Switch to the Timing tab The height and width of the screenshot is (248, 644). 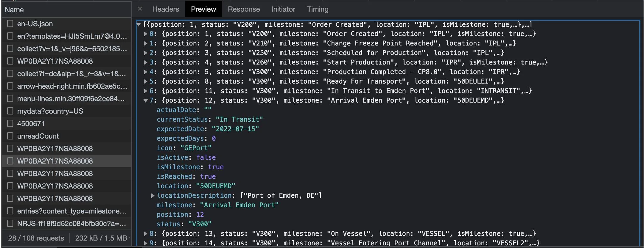point(318,9)
